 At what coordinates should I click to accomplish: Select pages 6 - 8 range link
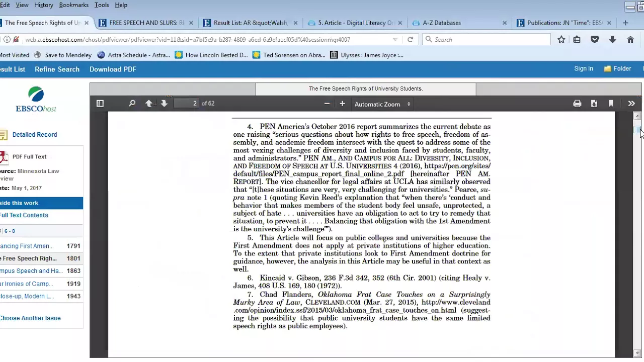10,231
